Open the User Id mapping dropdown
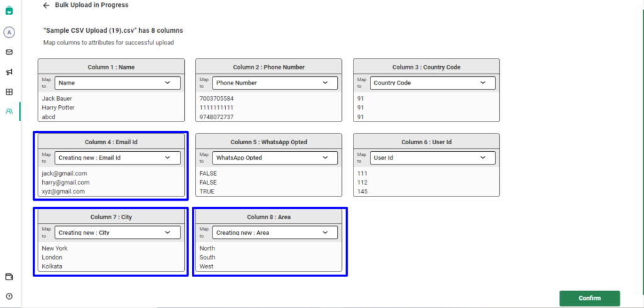This screenshot has width=644, height=308. click(433, 157)
